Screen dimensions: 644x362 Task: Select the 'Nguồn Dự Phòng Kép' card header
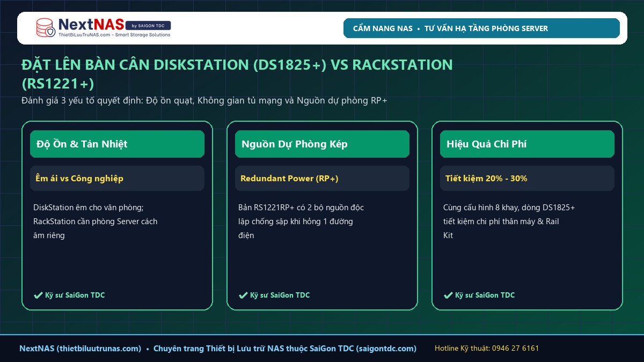[x=322, y=144]
